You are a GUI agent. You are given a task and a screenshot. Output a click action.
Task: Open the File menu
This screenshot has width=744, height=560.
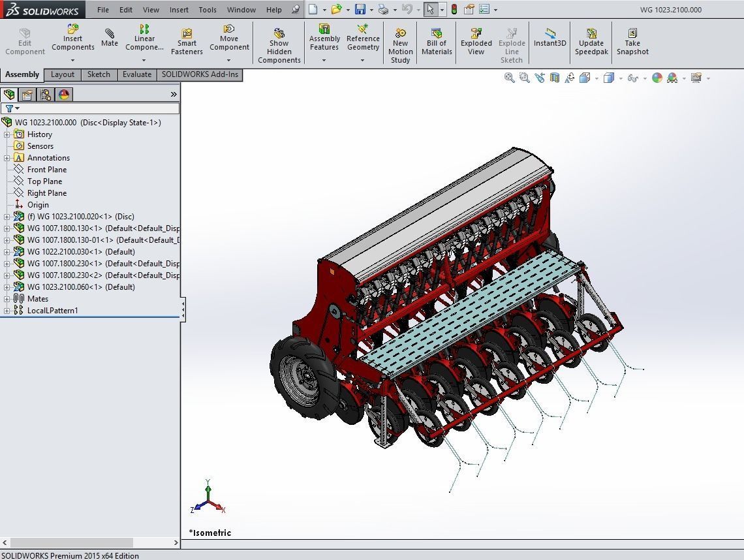tap(103, 10)
